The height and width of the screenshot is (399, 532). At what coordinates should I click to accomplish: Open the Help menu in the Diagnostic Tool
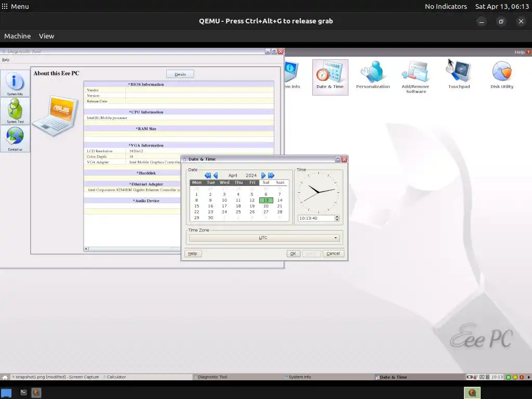[x=6, y=60]
